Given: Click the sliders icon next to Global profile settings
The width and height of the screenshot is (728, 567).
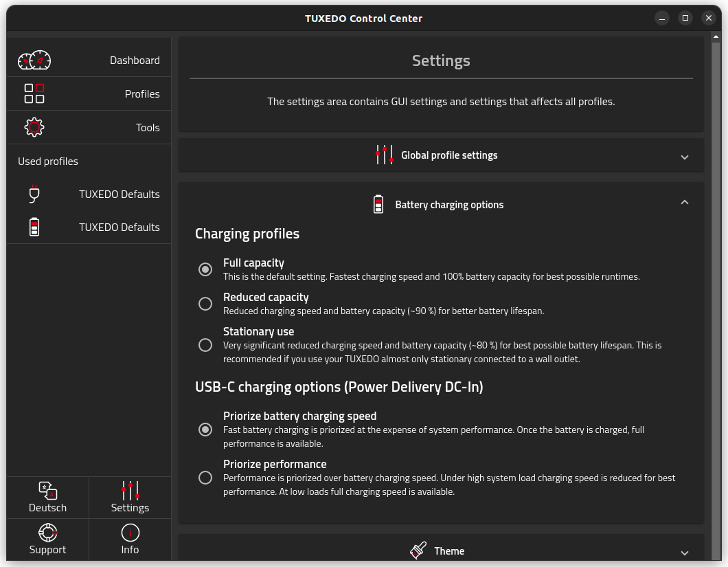Looking at the screenshot, I should click(384, 155).
